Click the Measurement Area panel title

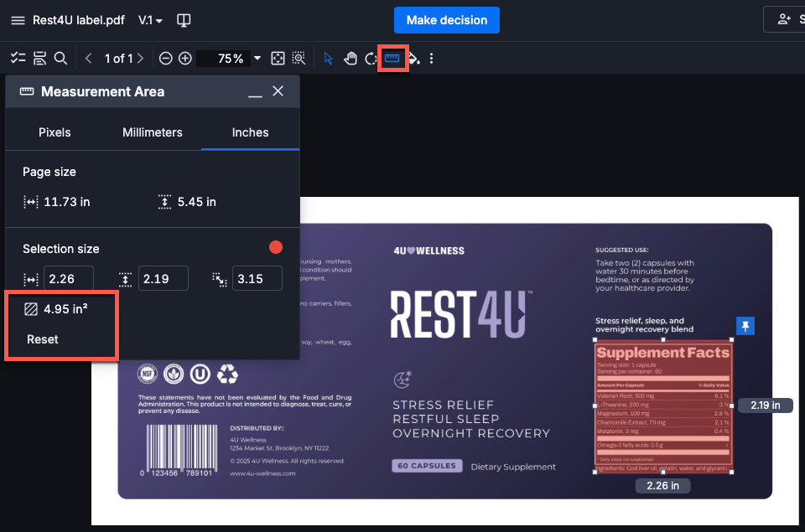102,92
